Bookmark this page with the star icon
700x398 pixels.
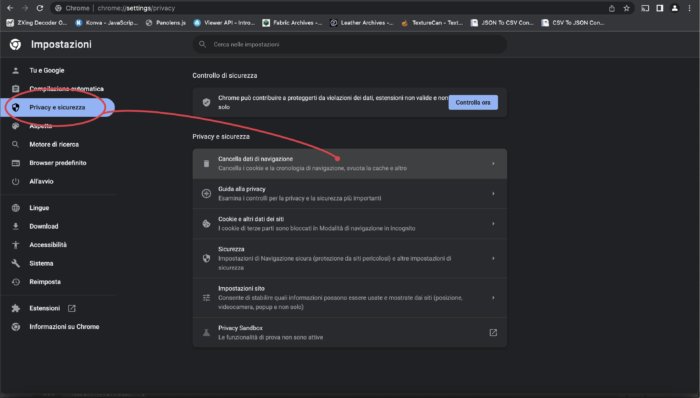(626, 8)
